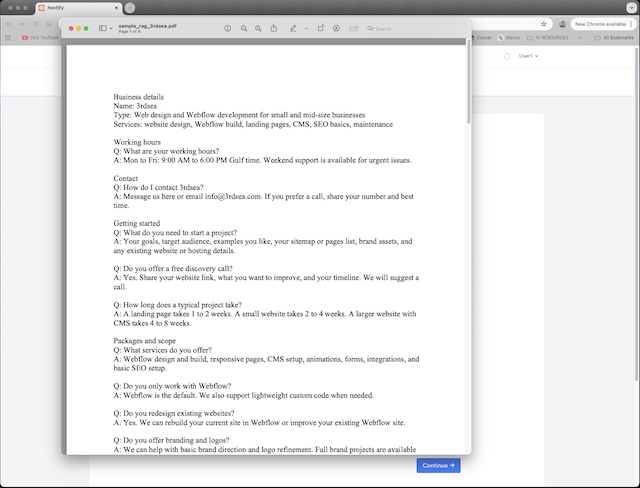The width and height of the screenshot is (640, 488).
Task: Click the sample_rag_3rdsea.pdf window title
Action: (148, 26)
